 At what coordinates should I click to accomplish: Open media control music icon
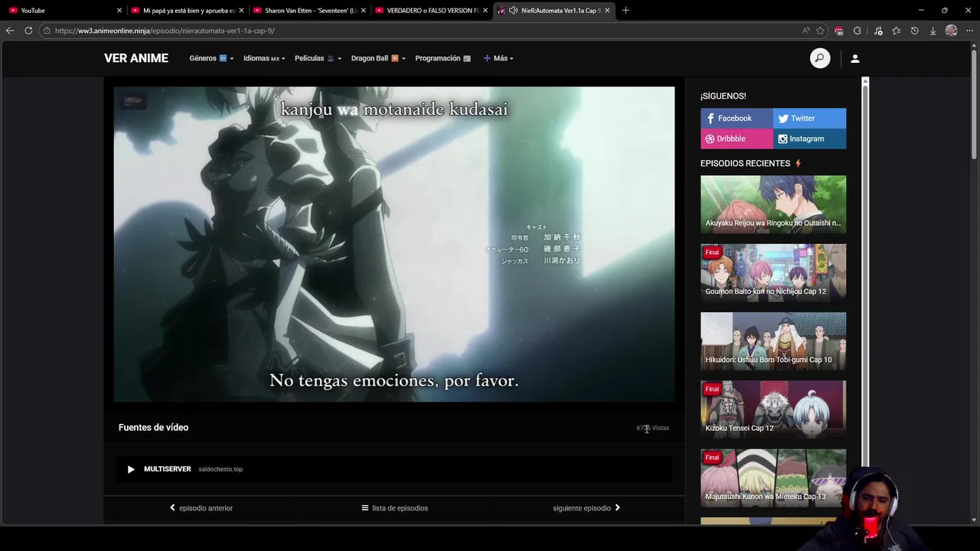878,31
